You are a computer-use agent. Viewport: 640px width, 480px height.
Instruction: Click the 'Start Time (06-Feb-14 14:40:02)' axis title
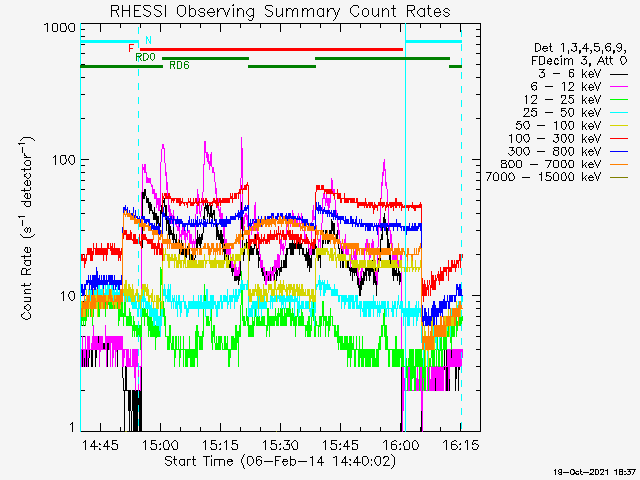280,462
